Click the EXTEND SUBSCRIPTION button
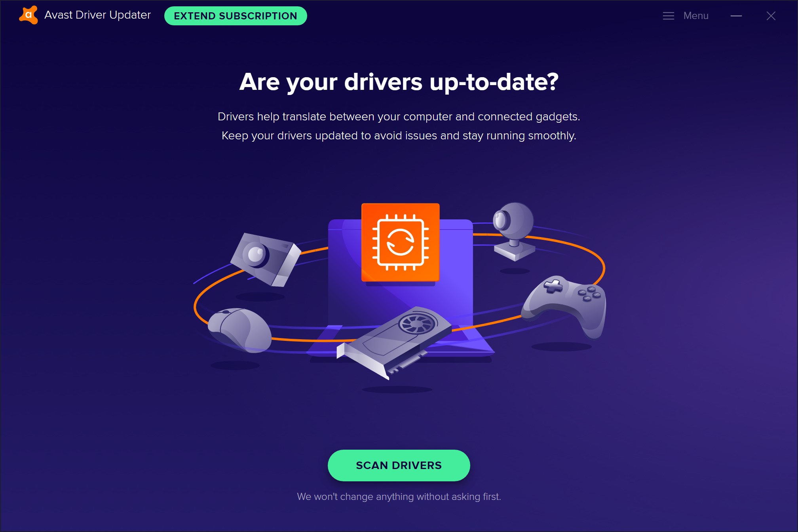This screenshot has height=532, width=798. click(236, 16)
